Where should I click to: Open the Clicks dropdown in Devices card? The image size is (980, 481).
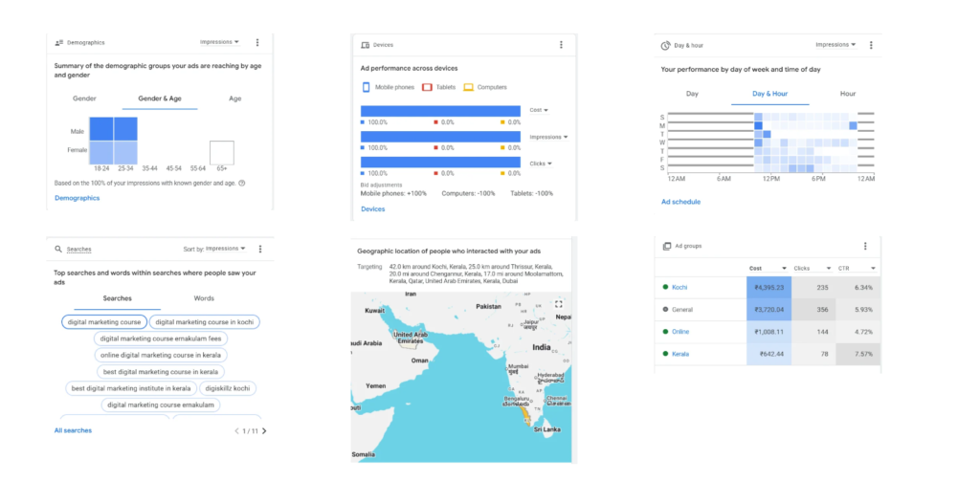click(540, 164)
